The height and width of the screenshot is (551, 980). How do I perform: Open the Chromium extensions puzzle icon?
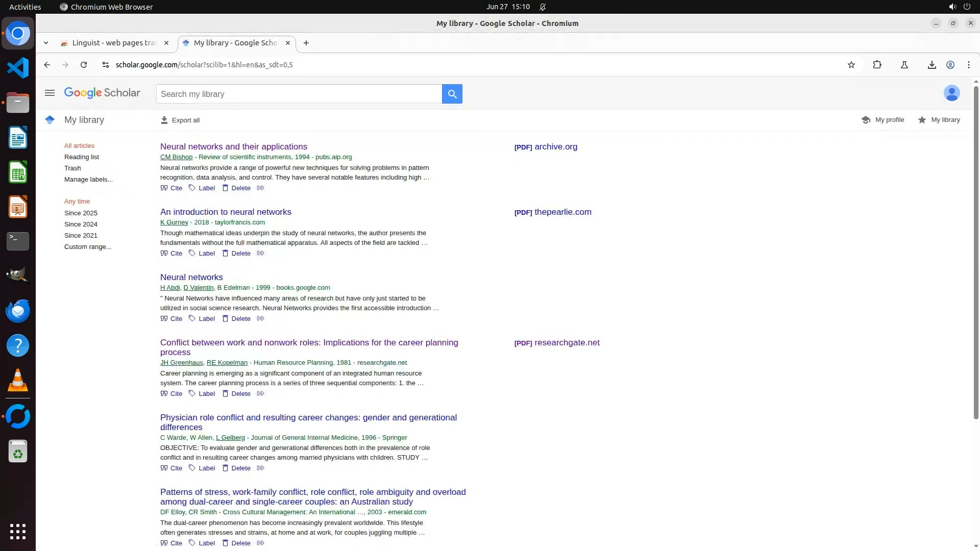click(x=877, y=65)
